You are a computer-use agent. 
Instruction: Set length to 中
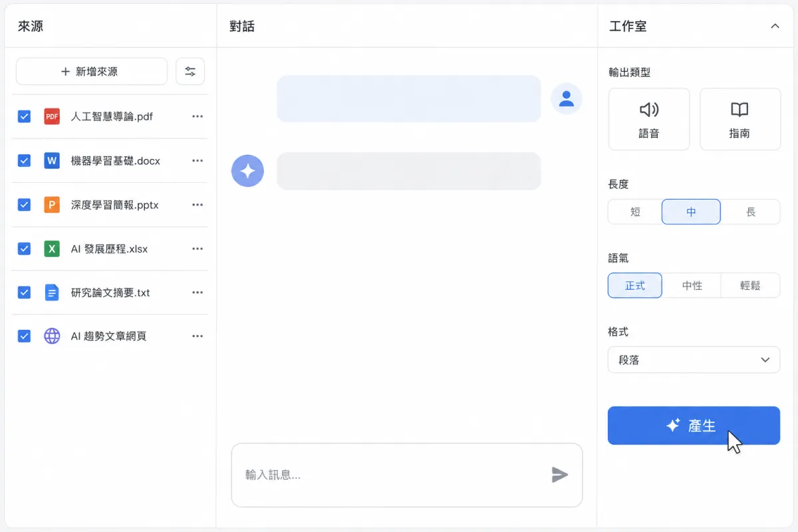point(691,212)
